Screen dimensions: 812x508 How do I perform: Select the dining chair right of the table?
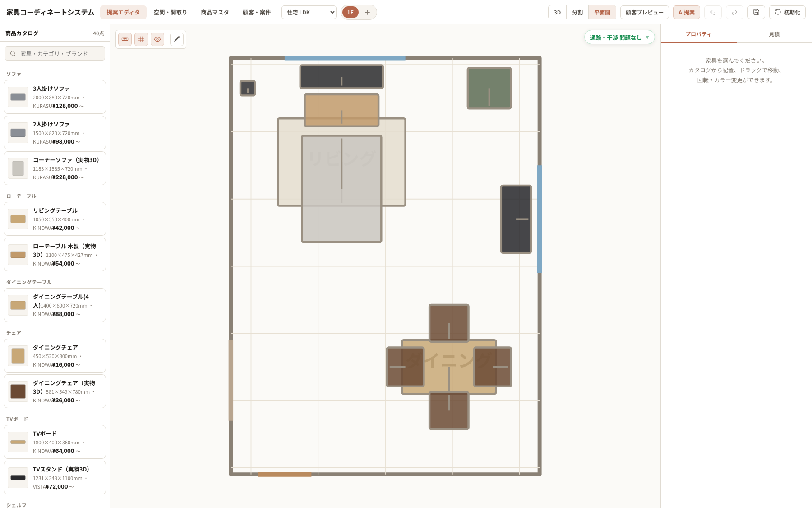click(493, 367)
